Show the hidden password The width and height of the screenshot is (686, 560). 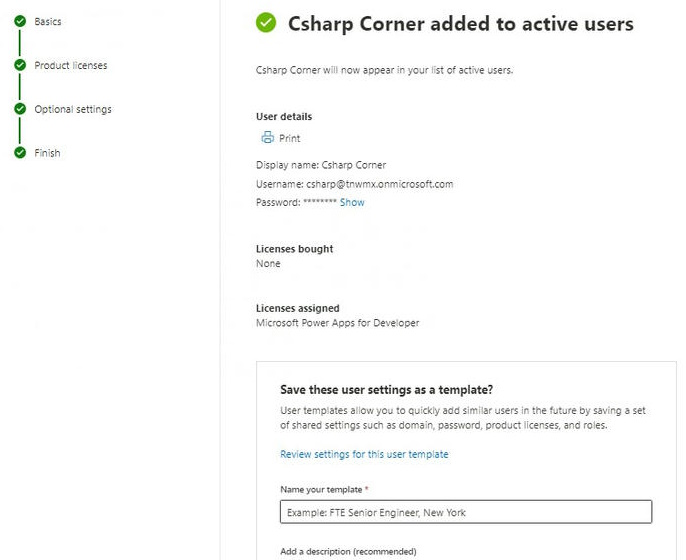click(x=352, y=202)
